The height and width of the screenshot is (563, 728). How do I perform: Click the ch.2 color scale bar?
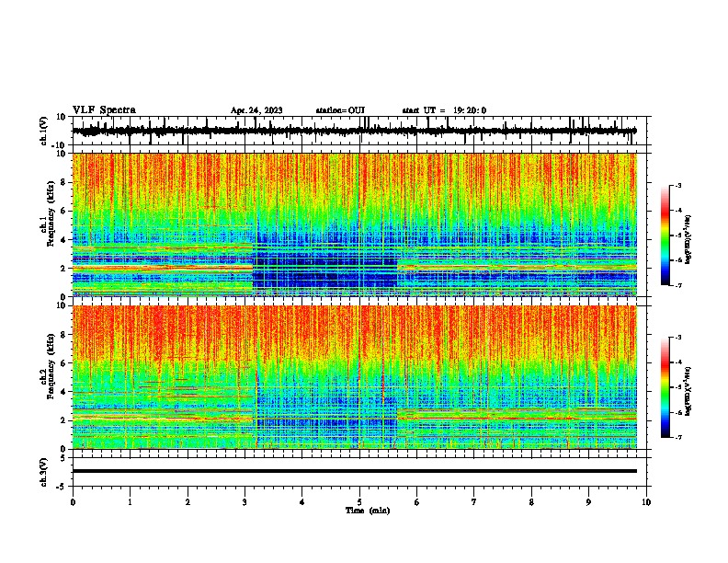(665, 387)
